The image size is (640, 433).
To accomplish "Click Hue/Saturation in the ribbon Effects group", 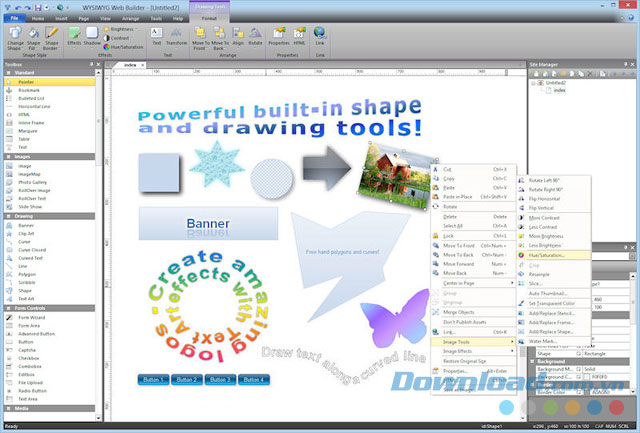I will [124, 47].
